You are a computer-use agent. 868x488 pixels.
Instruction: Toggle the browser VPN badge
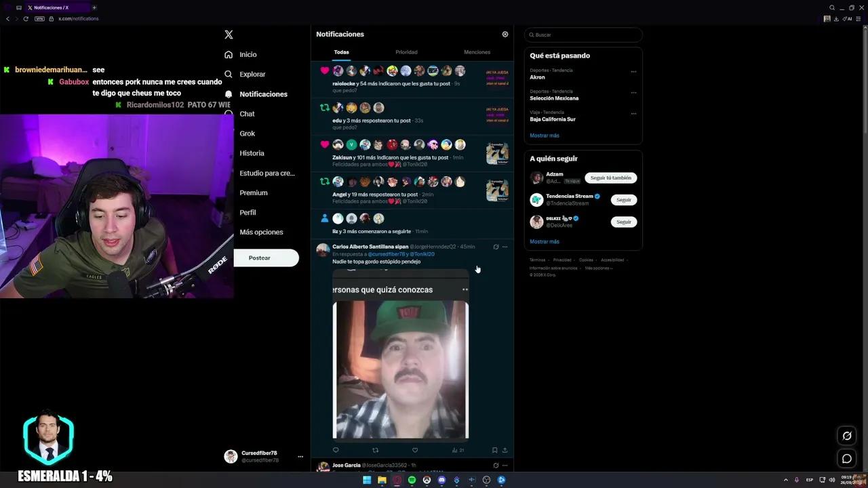coord(39,19)
